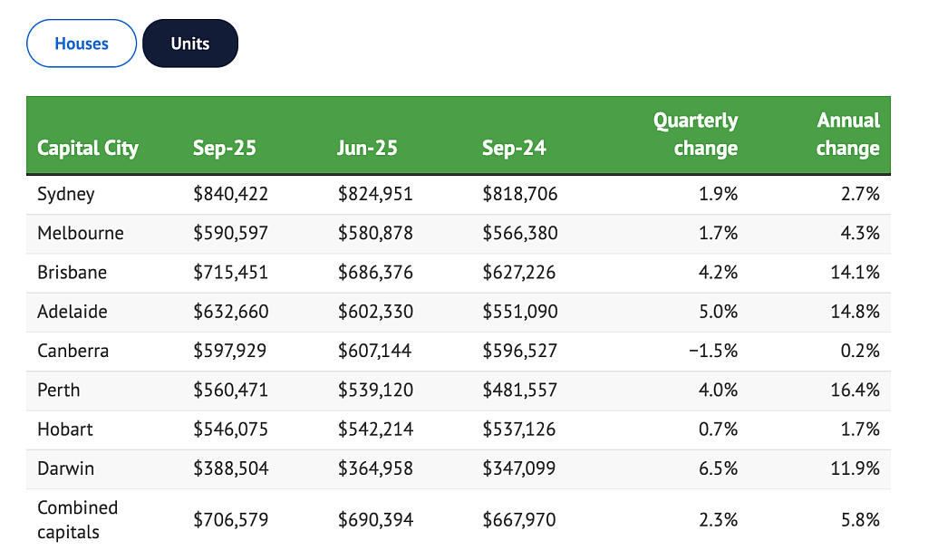This screenshot has width=928, height=560.
Task: Select the Canberra row label
Action: 72,351
